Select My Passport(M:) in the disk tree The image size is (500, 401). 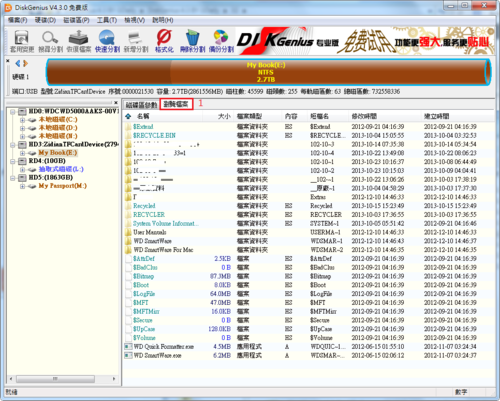pos(63,186)
